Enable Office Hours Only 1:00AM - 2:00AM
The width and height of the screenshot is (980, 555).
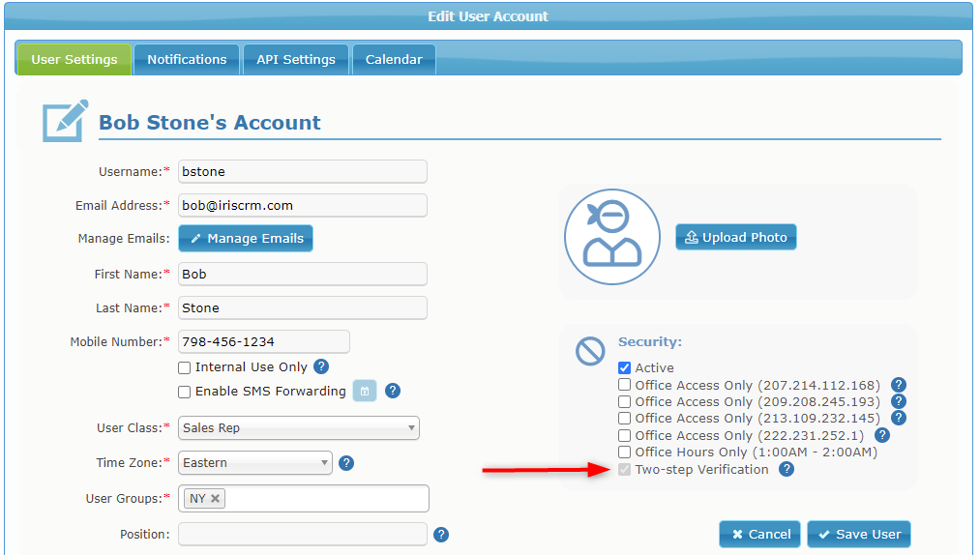(x=624, y=452)
